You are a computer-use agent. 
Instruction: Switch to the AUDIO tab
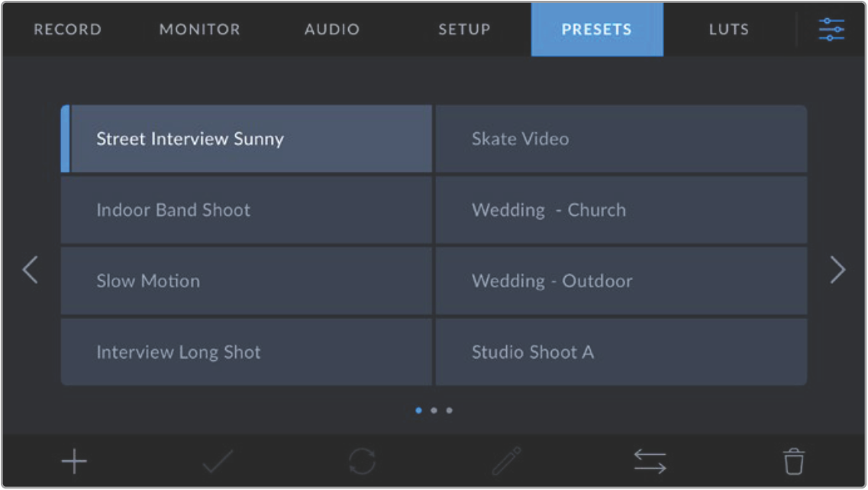tap(332, 30)
